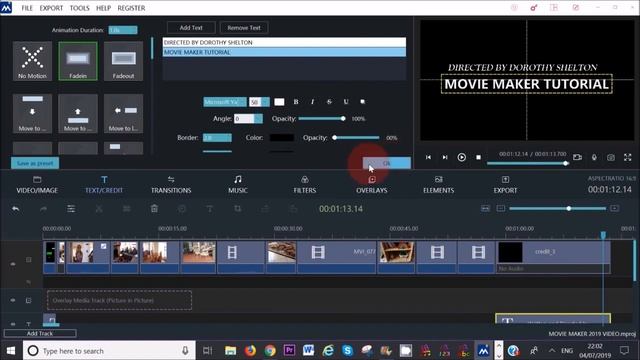Image resolution: width=640 pixels, height=360 pixels.
Task: Open the ELEMENTS tab
Action: click(x=438, y=184)
